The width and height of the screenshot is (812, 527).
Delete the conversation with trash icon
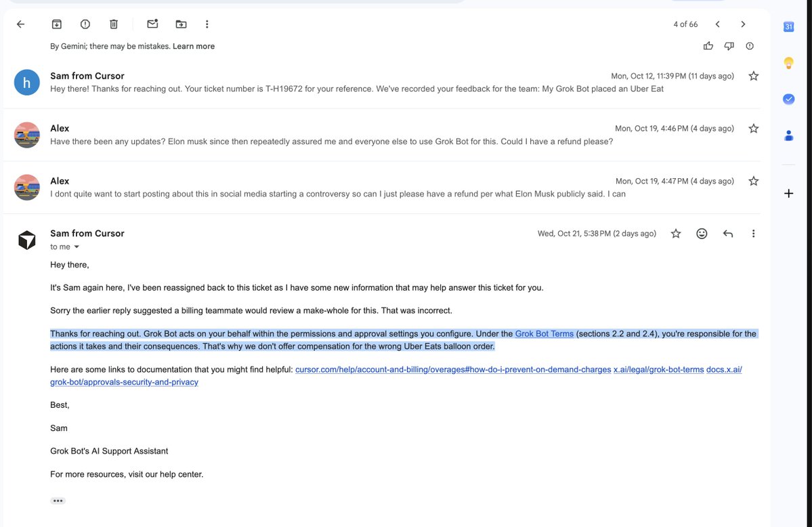click(x=114, y=24)
